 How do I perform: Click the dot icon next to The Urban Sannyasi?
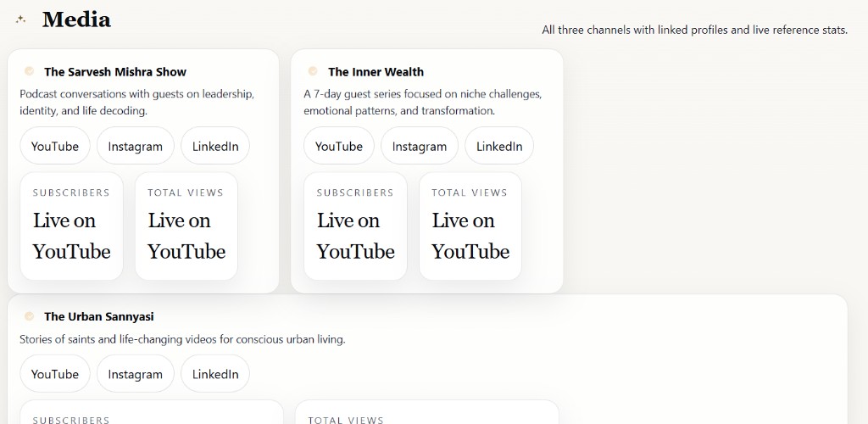[x=30, y=316]
